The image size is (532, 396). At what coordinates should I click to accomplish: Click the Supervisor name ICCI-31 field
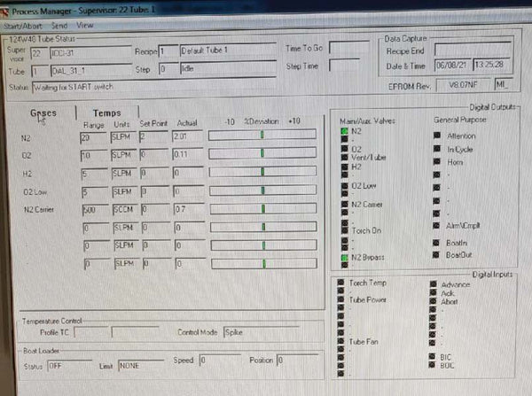coord(90,53)
